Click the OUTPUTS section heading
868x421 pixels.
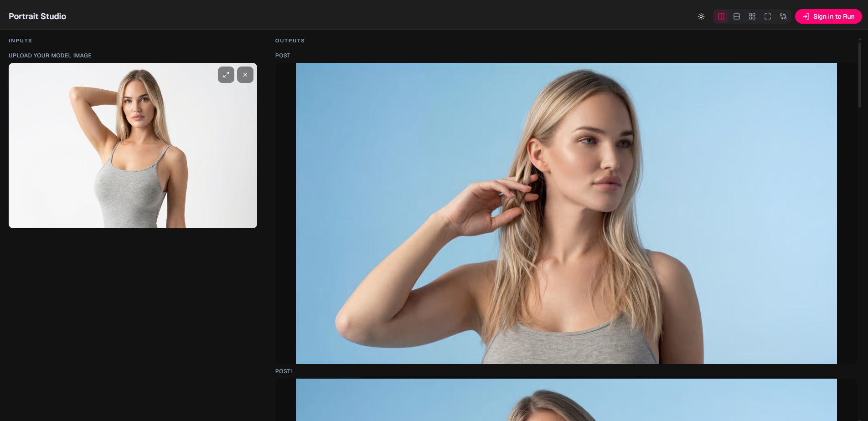point(290,41)
